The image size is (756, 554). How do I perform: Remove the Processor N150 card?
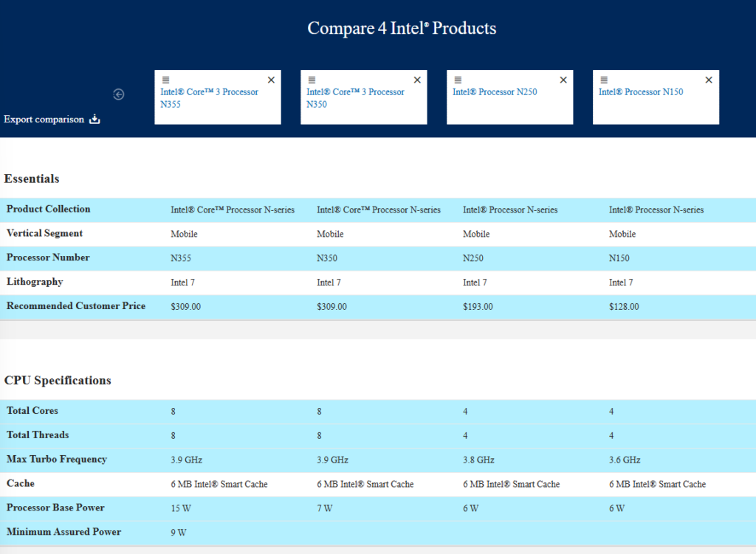pyautogui.click(x=709, y=80)
